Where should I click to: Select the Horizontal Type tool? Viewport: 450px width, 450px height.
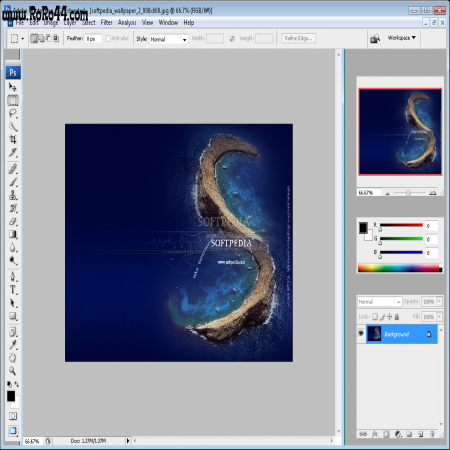tap(13, 290)
